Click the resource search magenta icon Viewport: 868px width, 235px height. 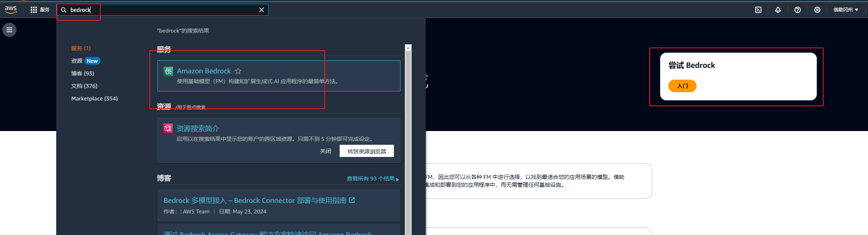(168, 128)
